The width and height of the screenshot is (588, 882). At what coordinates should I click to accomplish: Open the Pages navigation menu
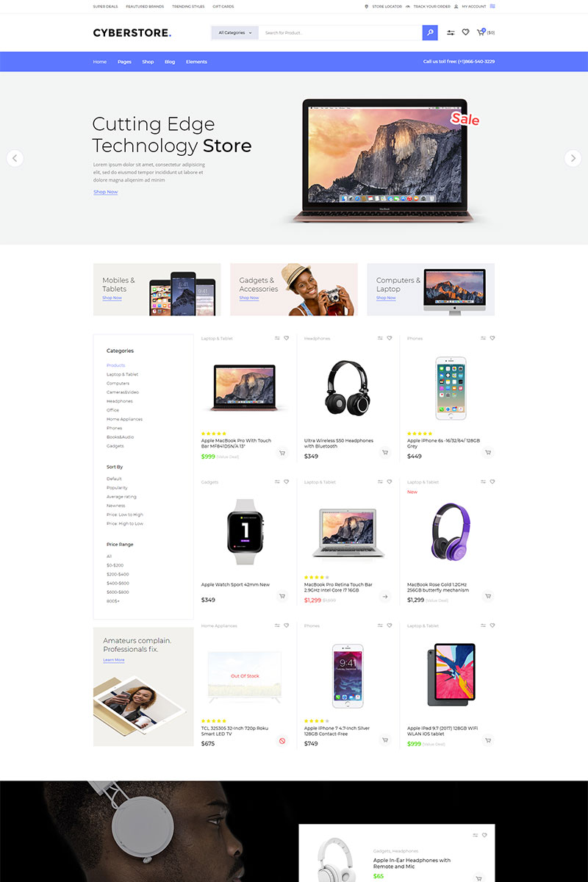pyautogui.click(x=124, y=62)
